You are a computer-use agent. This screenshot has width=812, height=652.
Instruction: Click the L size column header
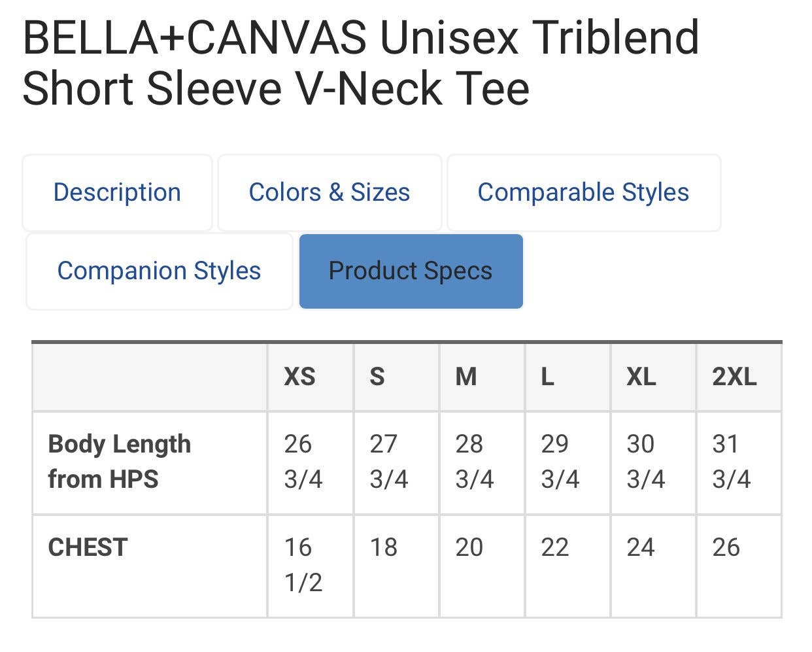click(x=547, y=377)
